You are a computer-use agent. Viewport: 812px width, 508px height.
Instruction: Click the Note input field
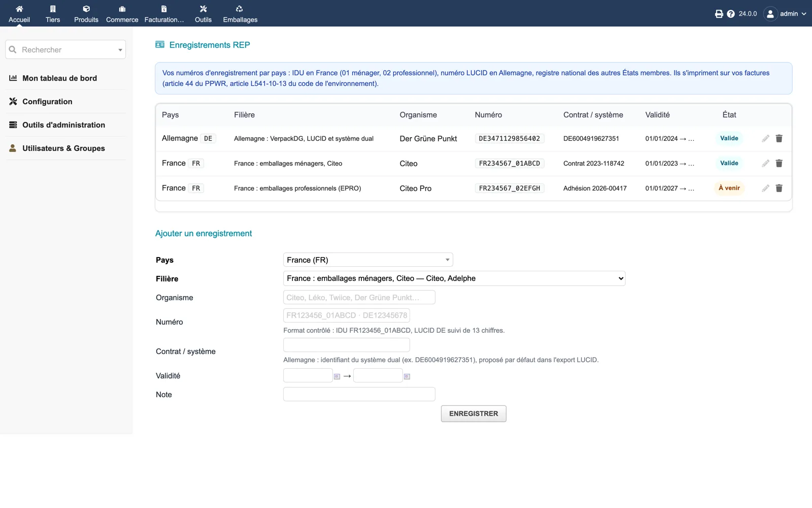coord(359,394)
